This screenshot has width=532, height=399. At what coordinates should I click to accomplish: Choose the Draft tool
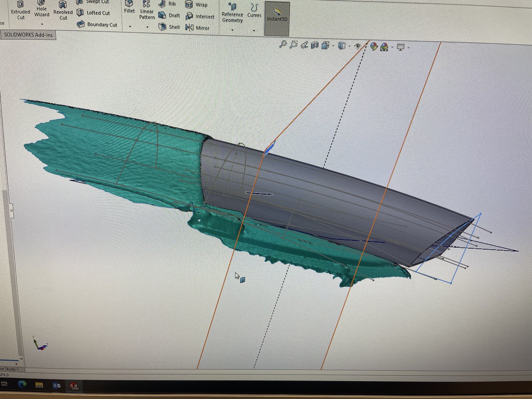pyautogui.click(x=169, y=15)
